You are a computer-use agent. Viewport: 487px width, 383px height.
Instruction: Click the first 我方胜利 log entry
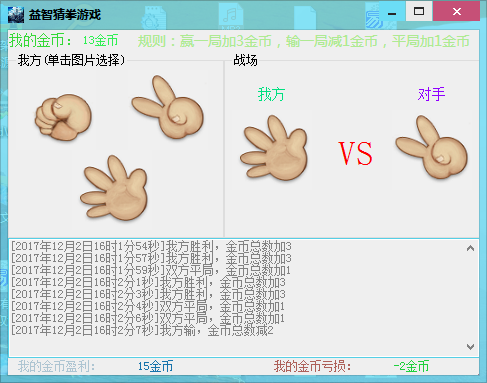coord(151,246)
